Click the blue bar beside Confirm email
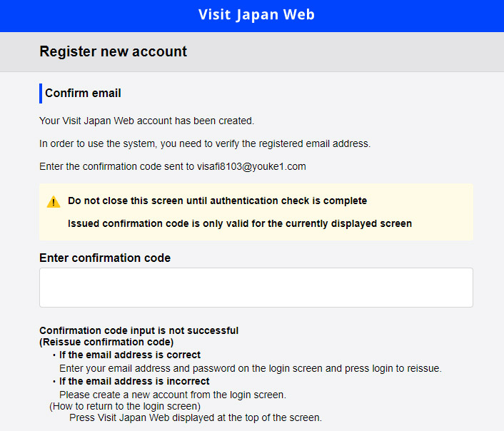Image resolution: width=504 pixels, height=431 pixels. (41, 93)
